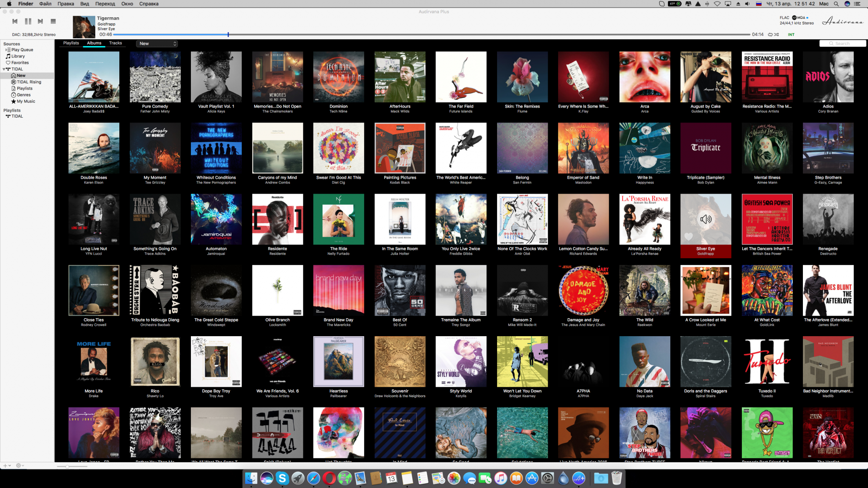Open iTunes from the Dock
The height and width of the screenshot is (488, 868).
501,478
